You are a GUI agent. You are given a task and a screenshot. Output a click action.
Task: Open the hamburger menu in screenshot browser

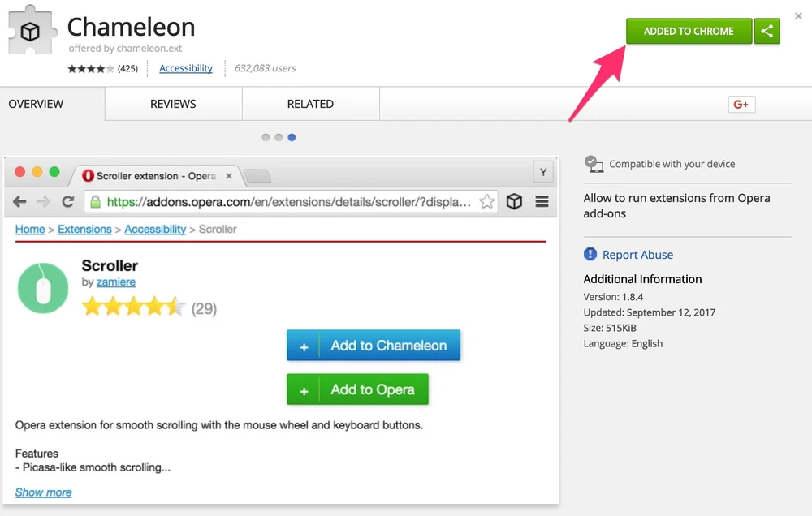[x=542, y=201]
